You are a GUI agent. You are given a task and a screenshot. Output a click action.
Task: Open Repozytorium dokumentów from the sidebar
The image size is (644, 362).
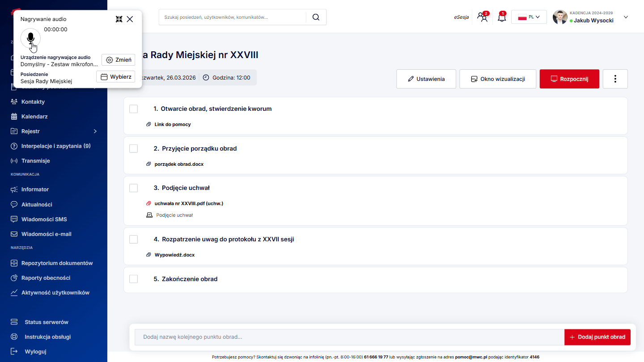pos(57,263)
